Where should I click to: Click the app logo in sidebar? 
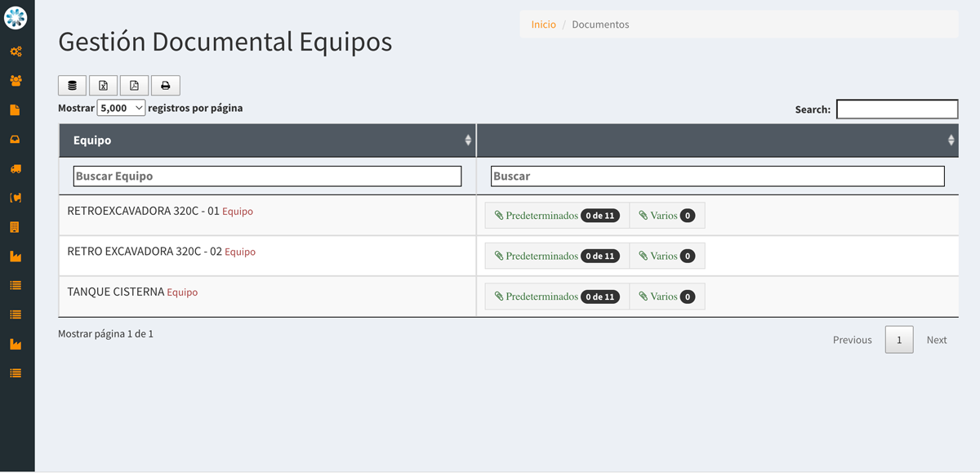tap(16, 17)
